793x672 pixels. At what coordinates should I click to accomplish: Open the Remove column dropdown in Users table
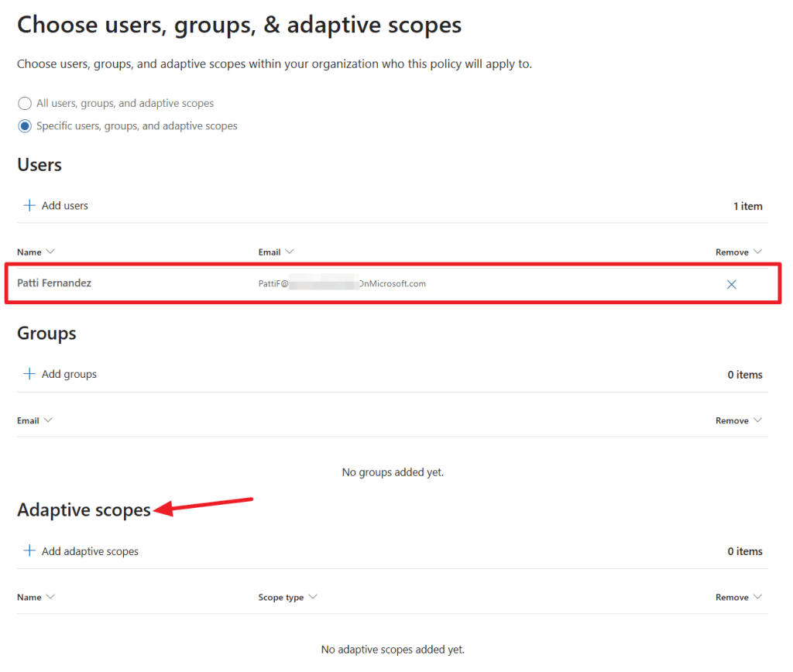coord(757,252)
